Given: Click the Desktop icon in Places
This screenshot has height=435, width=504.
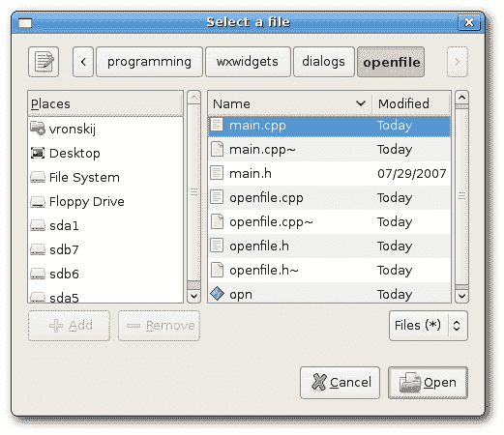Looking at the screenshot, I should (38, 153).
